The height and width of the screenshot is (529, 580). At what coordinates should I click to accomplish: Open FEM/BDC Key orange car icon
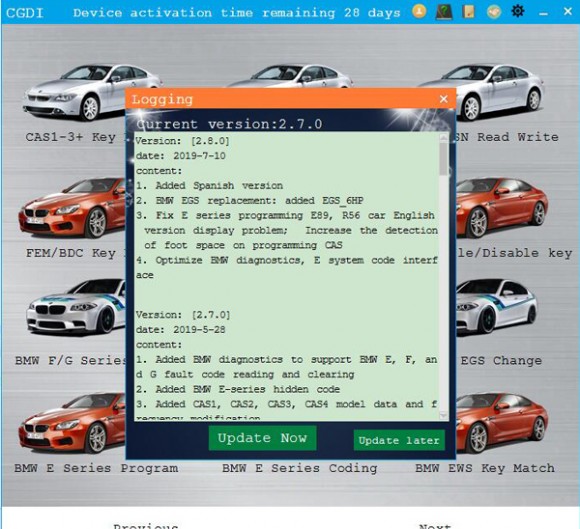[72, 208]
